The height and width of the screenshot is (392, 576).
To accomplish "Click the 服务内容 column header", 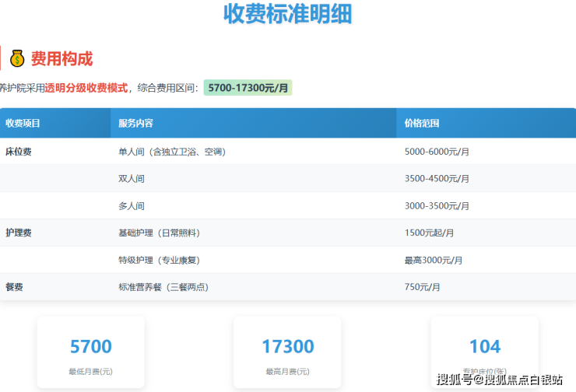I will [x=135, y=124].
